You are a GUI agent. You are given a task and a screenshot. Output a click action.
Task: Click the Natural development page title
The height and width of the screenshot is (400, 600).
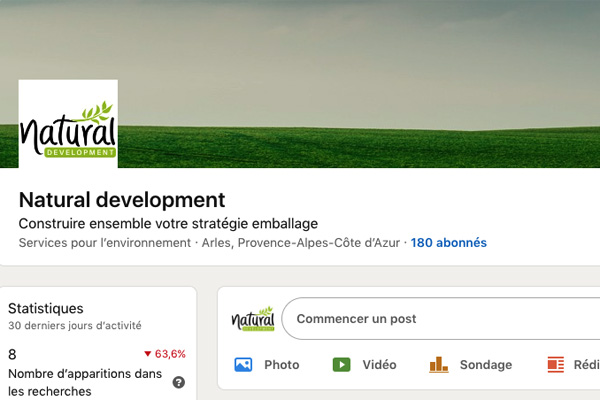[x=122, y=200]
